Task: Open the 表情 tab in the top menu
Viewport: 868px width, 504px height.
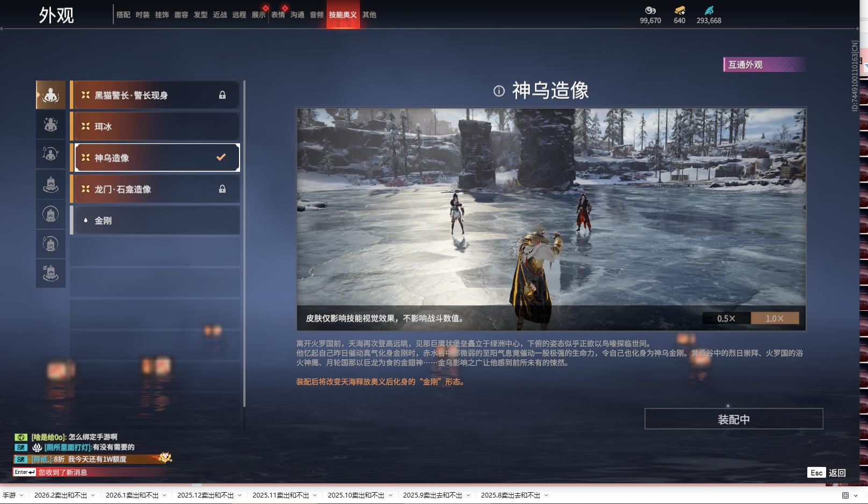Action: (277, 14)
